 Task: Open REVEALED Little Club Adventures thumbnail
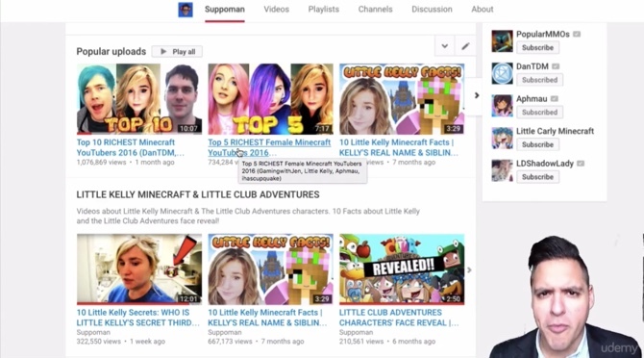coord(402,269)
